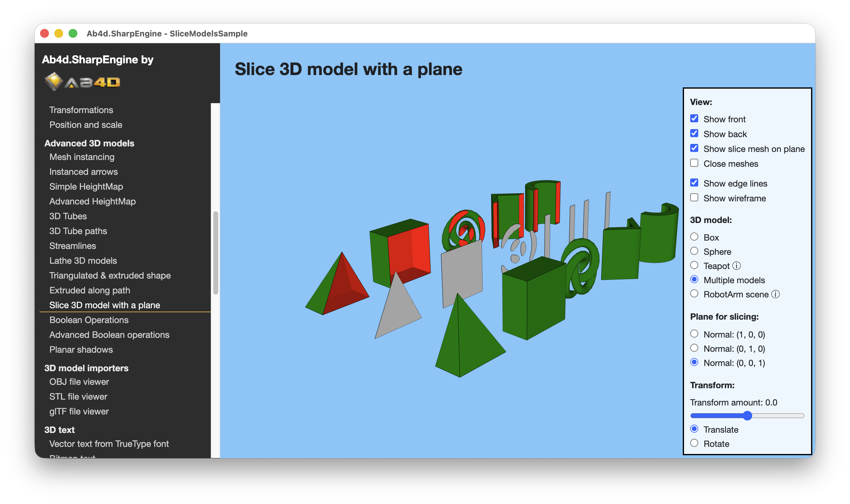This screenshot has width=850, height=504.
Task: Select Lathe 3D models in sidebar
Action: (83, 260)
